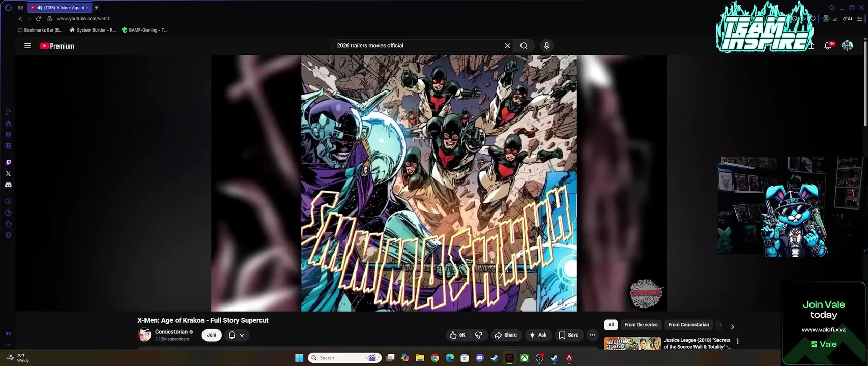This screenshot has height=366, width=868.
Task: Open X (Twitter) in the Opera sidebar
Action: pos(8,174)
